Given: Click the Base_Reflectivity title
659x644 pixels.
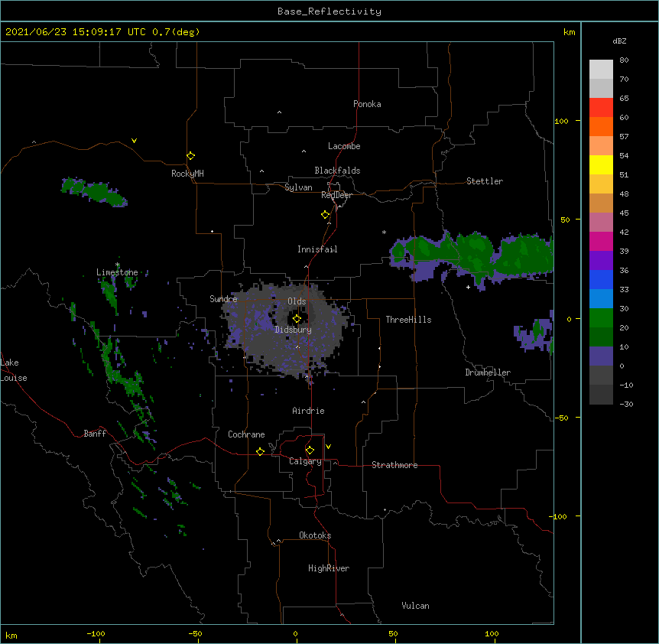Looking at the screenshot, I should coord(329,11).
